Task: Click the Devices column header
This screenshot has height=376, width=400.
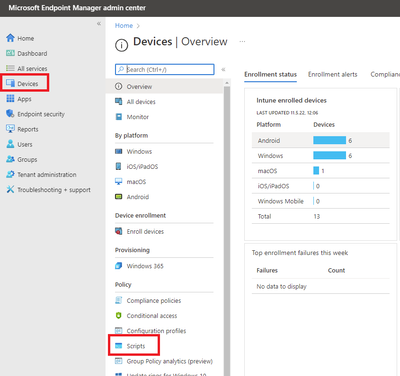Action: point(324,125)
